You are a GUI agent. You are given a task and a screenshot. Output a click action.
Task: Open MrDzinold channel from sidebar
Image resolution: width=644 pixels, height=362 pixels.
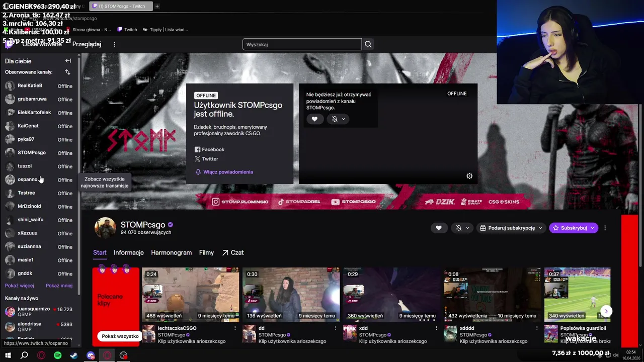(x=39, y=207)
